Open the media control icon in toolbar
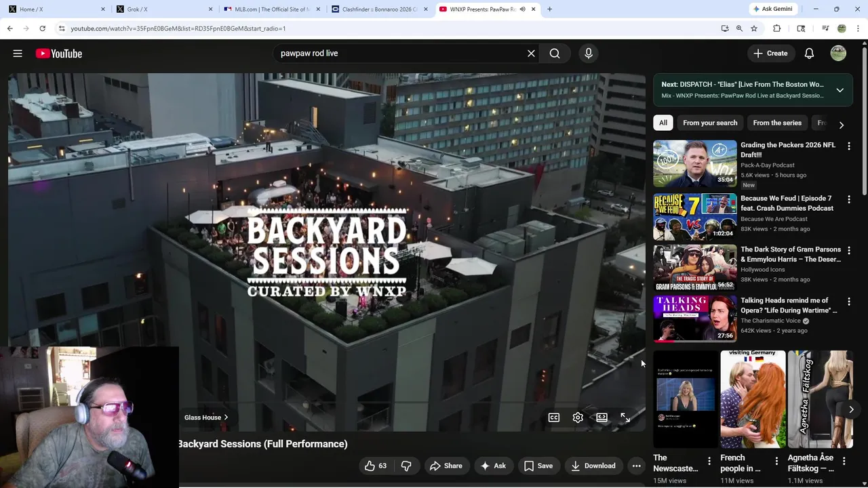The image size is (868, 488). (825, 28)
